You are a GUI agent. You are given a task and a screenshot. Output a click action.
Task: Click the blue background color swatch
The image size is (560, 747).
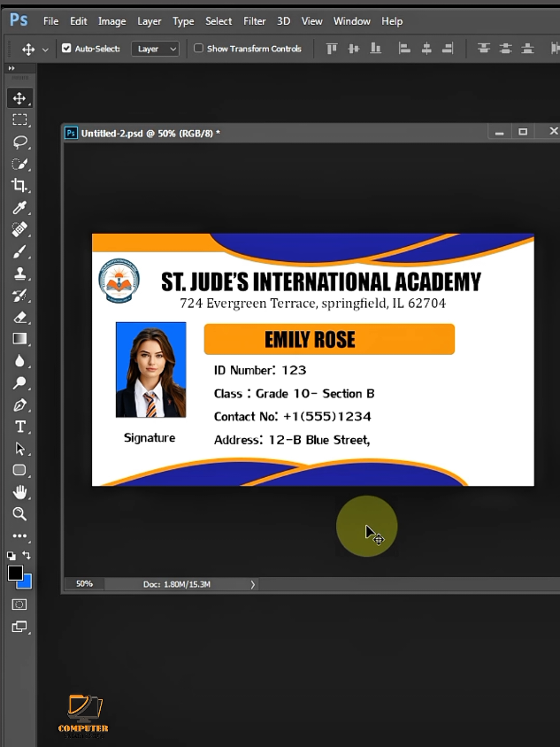pyautogui.click(x=27, y=583)
